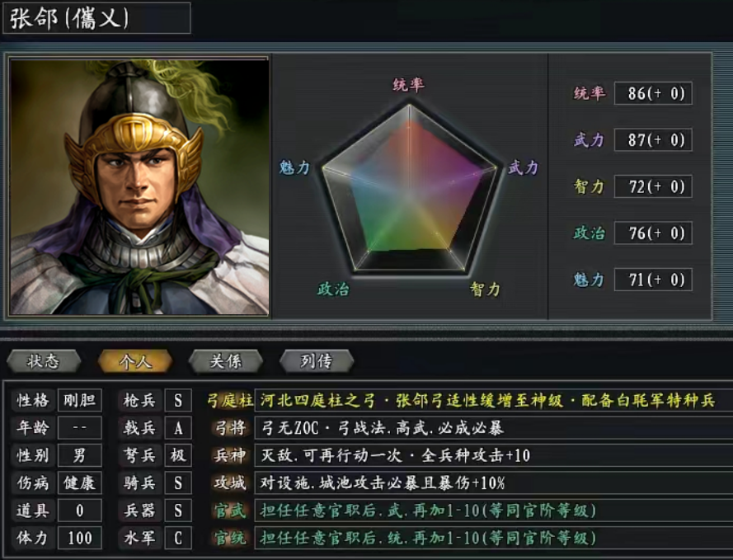The height and width of the screenshot is (560, 733).
Task: Click the 统率 value field showing 86
Action: click(x=653, y=93)
